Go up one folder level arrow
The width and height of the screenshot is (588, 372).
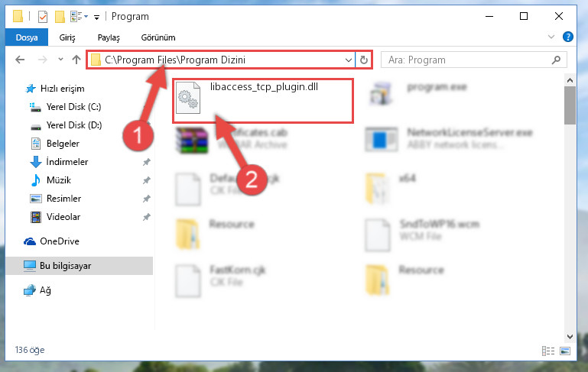click(x=76, y=60)
